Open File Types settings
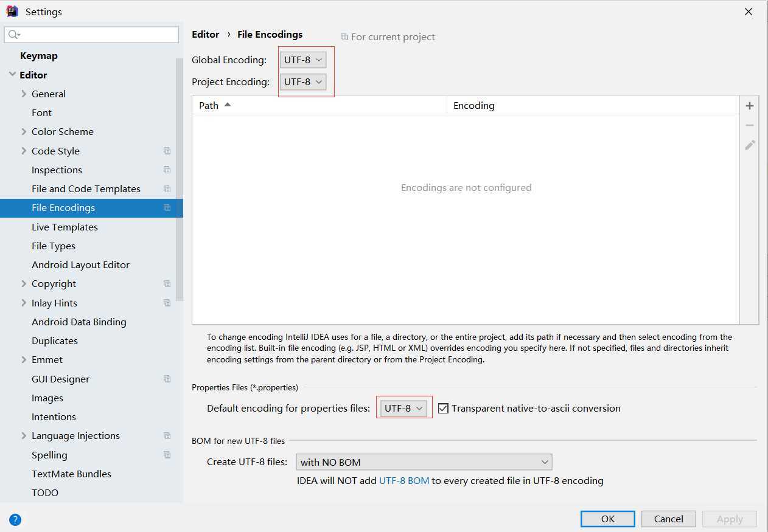The width and height of the screenshot is (768, 532). [x=54, y=246]
